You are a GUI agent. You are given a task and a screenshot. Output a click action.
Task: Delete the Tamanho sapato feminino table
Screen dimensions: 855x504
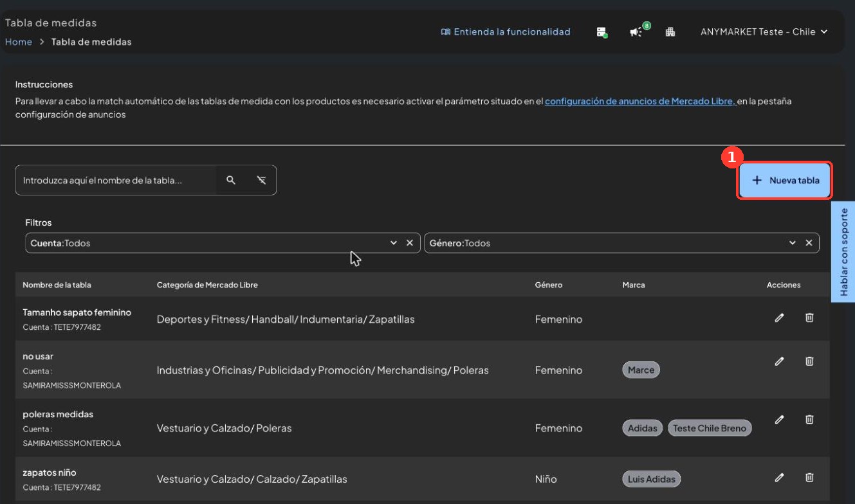click(809, 318)
